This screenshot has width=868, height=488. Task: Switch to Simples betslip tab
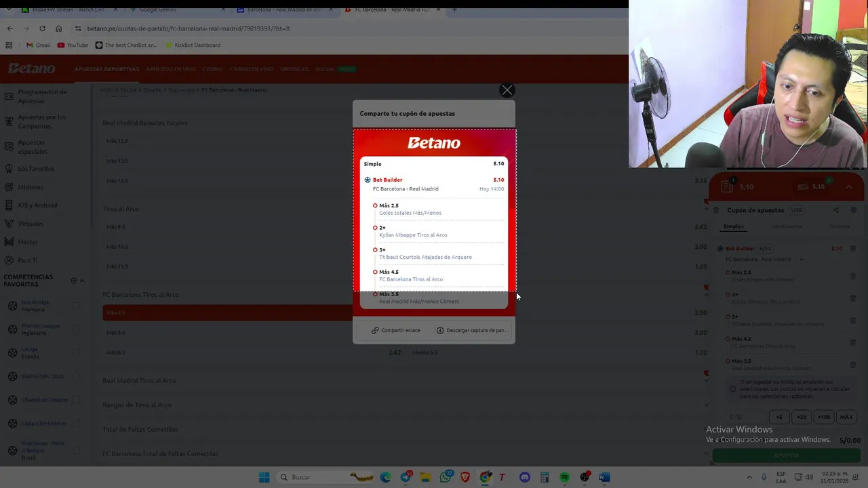tap(733, 226)
